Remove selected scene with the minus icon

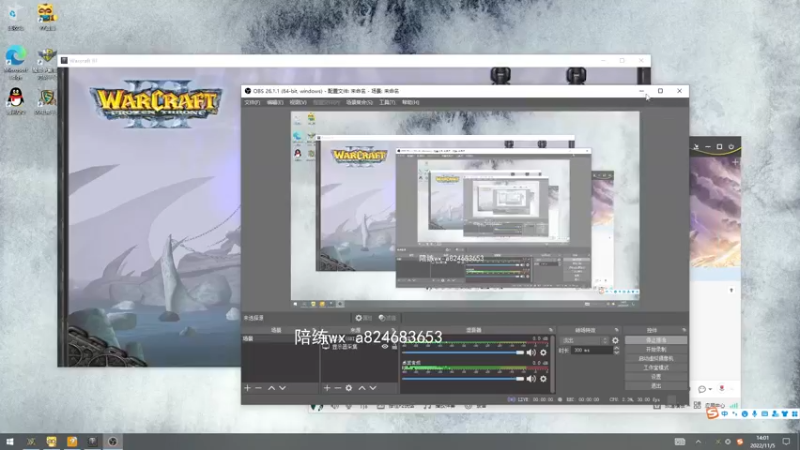259,388
